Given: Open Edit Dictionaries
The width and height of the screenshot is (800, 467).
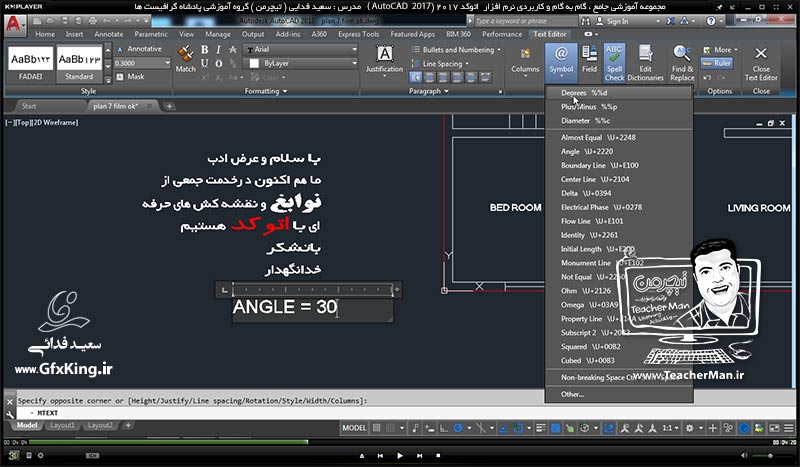Looking at the screenshot, I should tap(645, 63).
